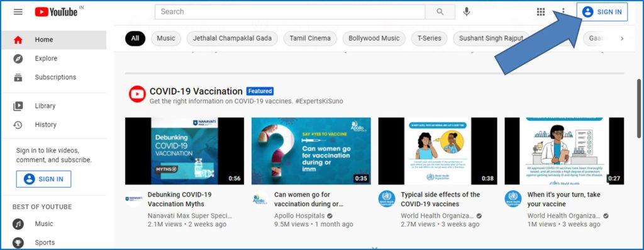This screenshot has width=644, height=250.
Task: Click Debunking COVID-19 Vaccination Myths title
Action: (x=179, y=200)
